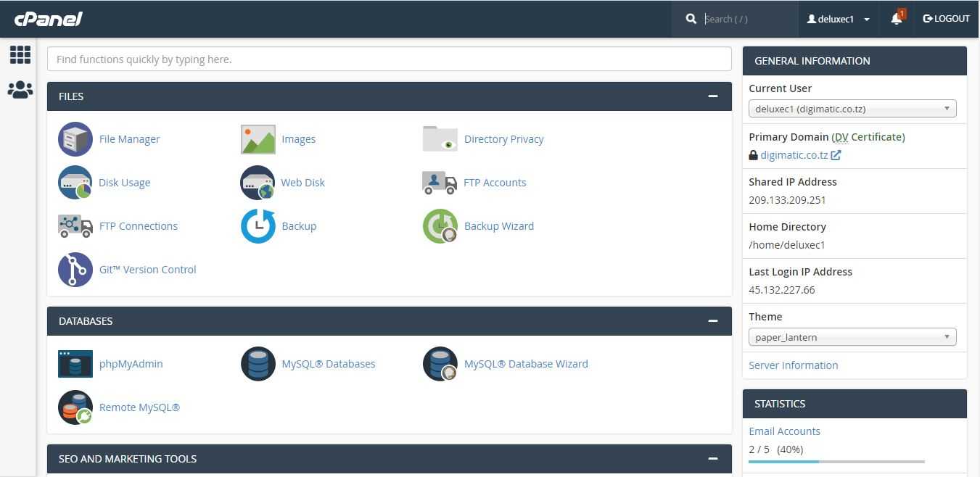Click the last login IP 45.132.227.66

pos(782,290)
